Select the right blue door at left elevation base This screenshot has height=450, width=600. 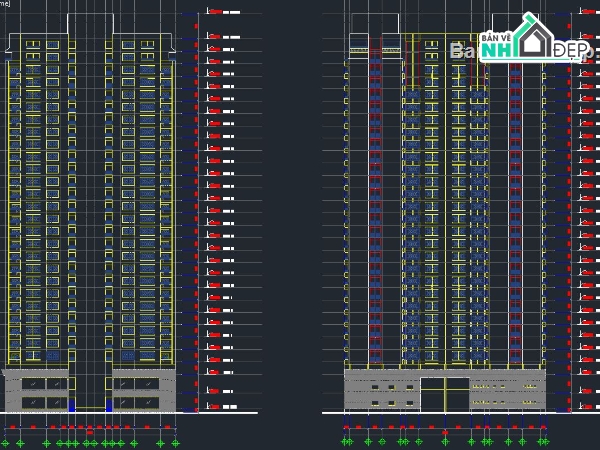[x=109, y=406]
